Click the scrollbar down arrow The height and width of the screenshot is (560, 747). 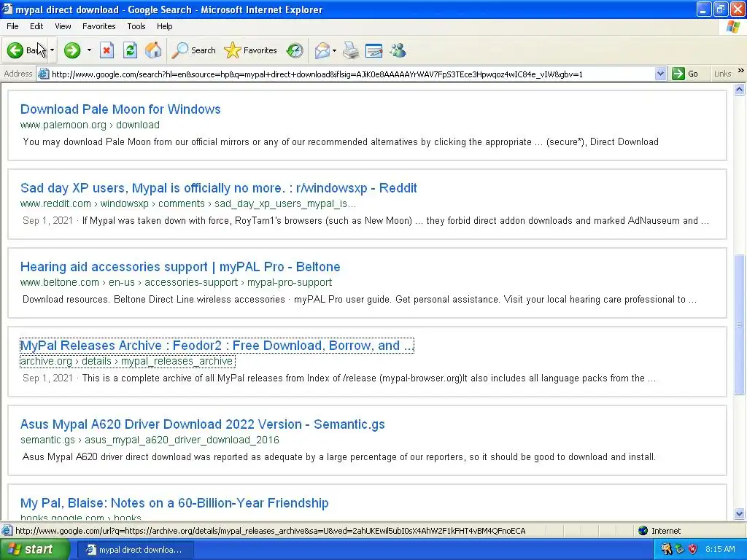[740, 513]
